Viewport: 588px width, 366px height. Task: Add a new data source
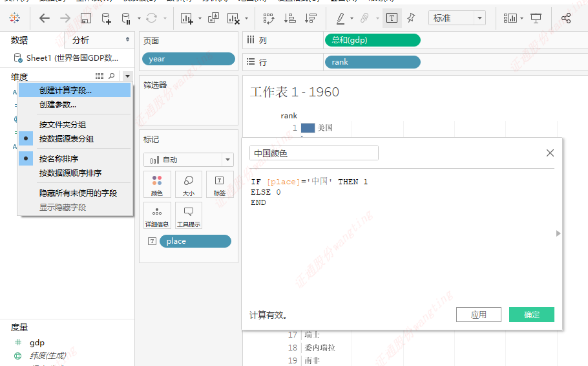(107, 18)
